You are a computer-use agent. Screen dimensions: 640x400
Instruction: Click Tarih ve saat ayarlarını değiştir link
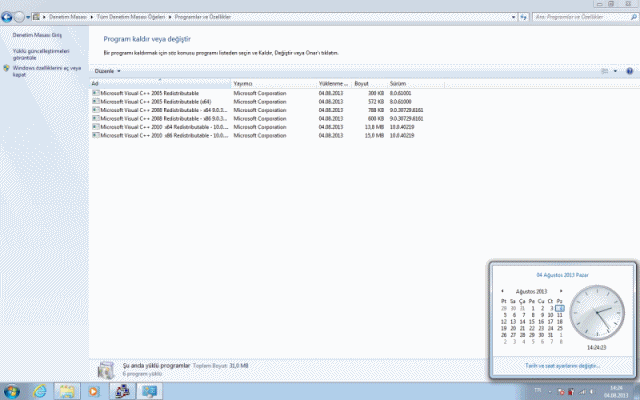(562, 366)
